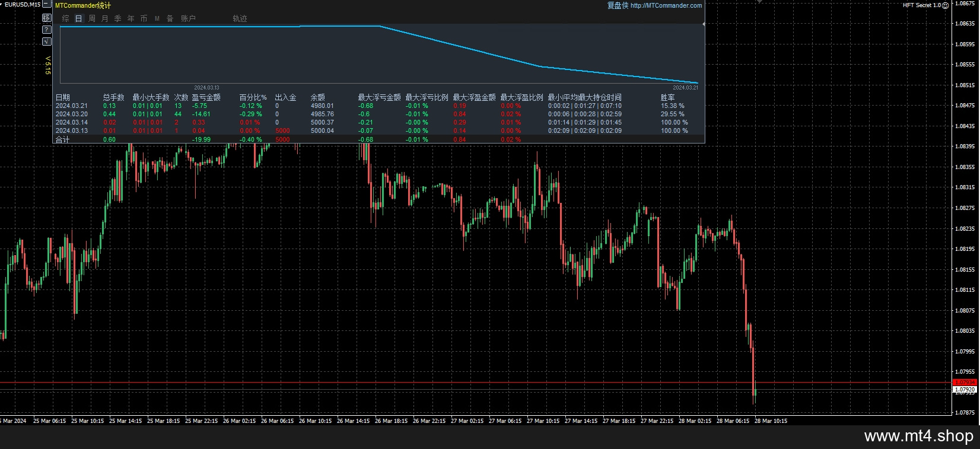Toggle the √ checkmark icon button

coord(47,42)
